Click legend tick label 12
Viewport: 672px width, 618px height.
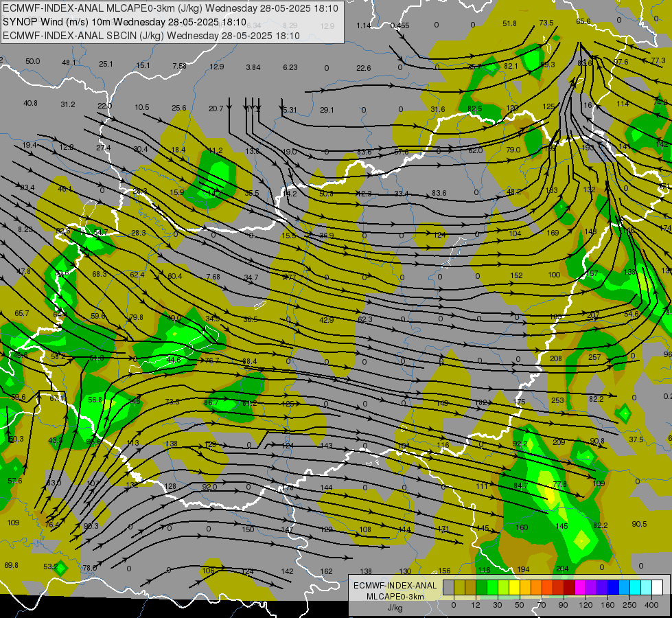(x=476, y=605)
